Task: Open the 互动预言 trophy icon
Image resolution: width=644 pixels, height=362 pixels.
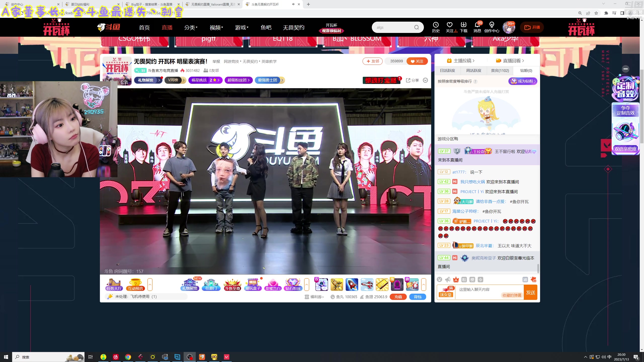Action: pyautogui.click(x=135, y=285)
